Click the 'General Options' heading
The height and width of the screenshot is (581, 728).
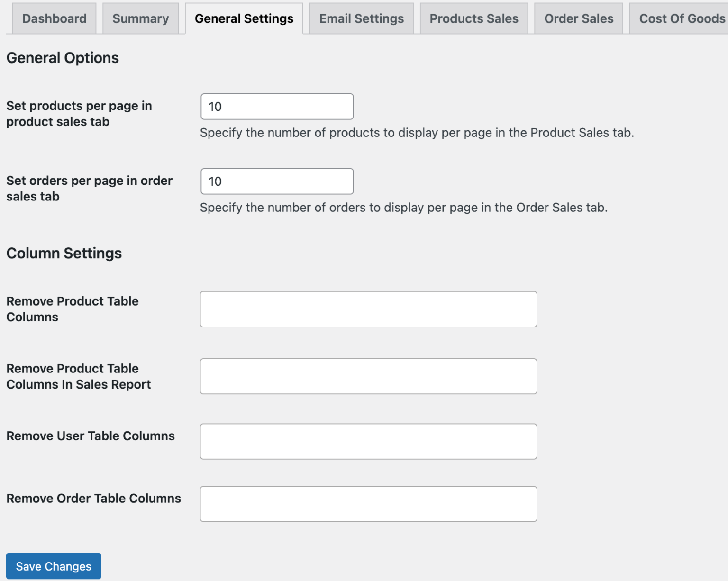[63, 58]
